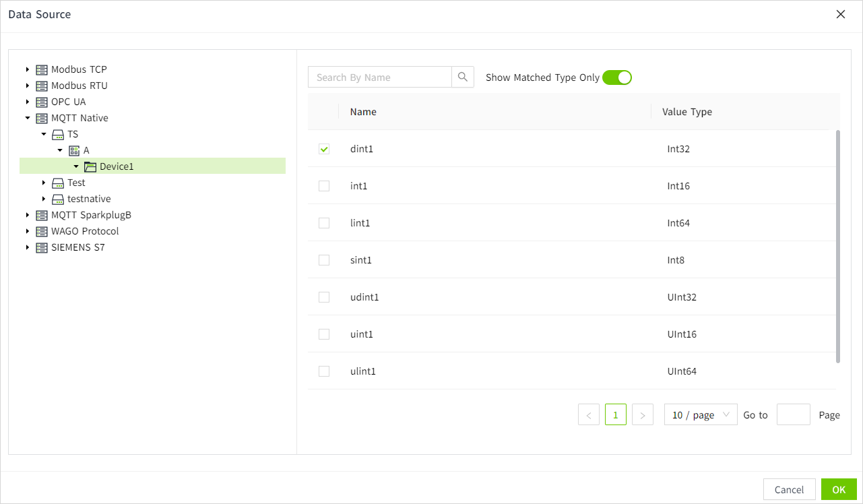Disable the Show Matched Type Only switch

pyautogui.click(x=616, y=77)
